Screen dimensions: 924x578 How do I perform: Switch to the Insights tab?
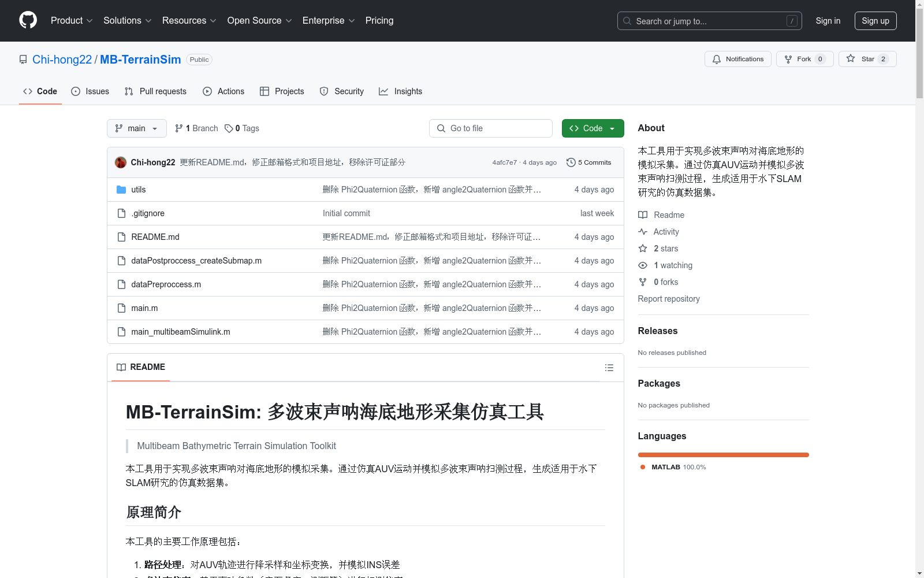coord(400,91)
